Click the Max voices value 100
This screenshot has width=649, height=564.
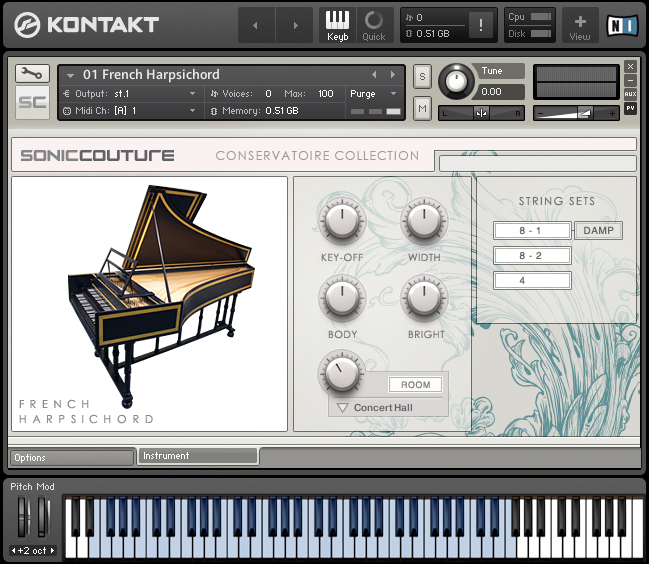point(326,94)
